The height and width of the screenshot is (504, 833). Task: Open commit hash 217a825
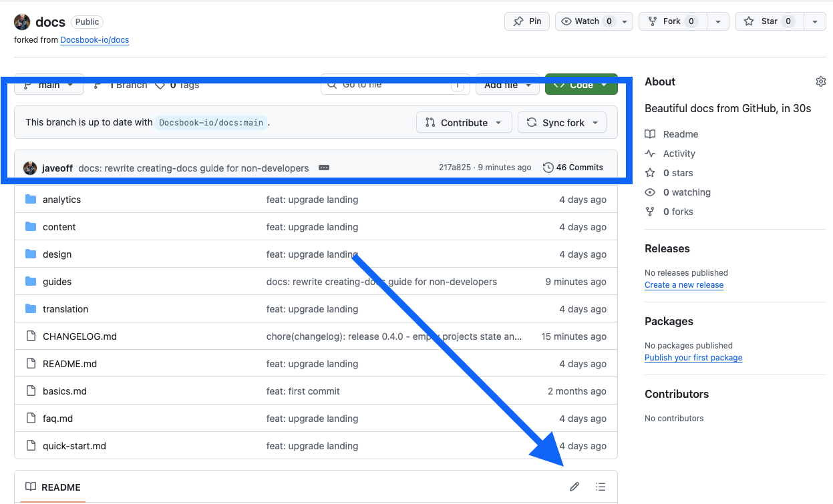455,168
